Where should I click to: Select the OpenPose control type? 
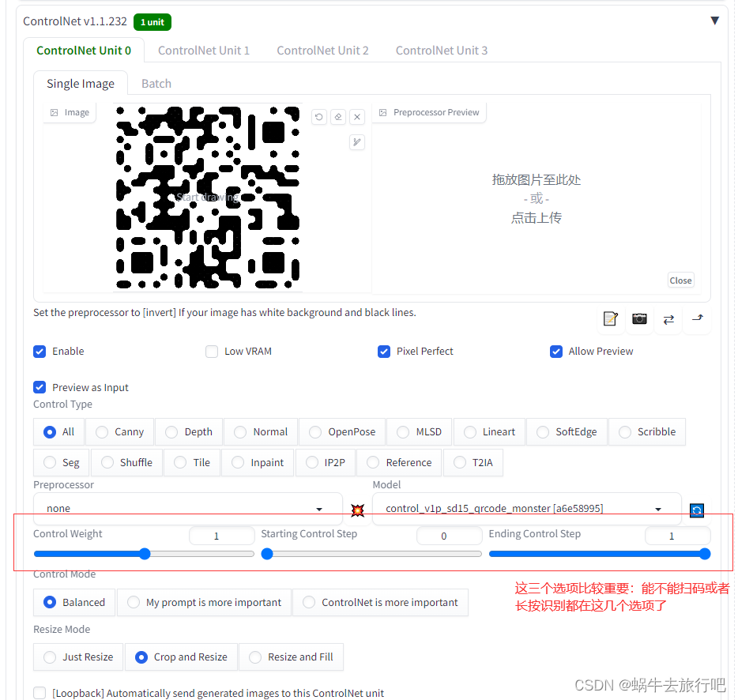(x=342, y=432)
